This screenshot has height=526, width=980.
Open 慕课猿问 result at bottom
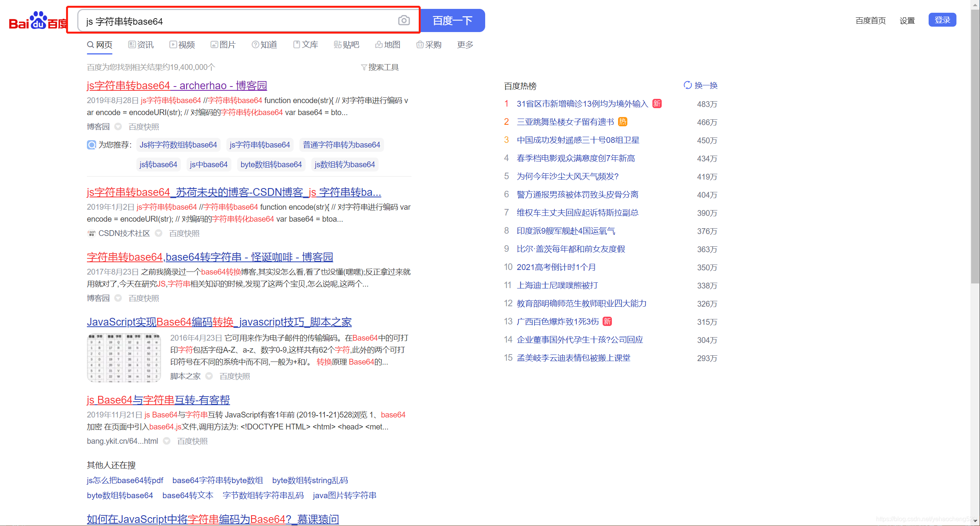[x=213, y=519]
